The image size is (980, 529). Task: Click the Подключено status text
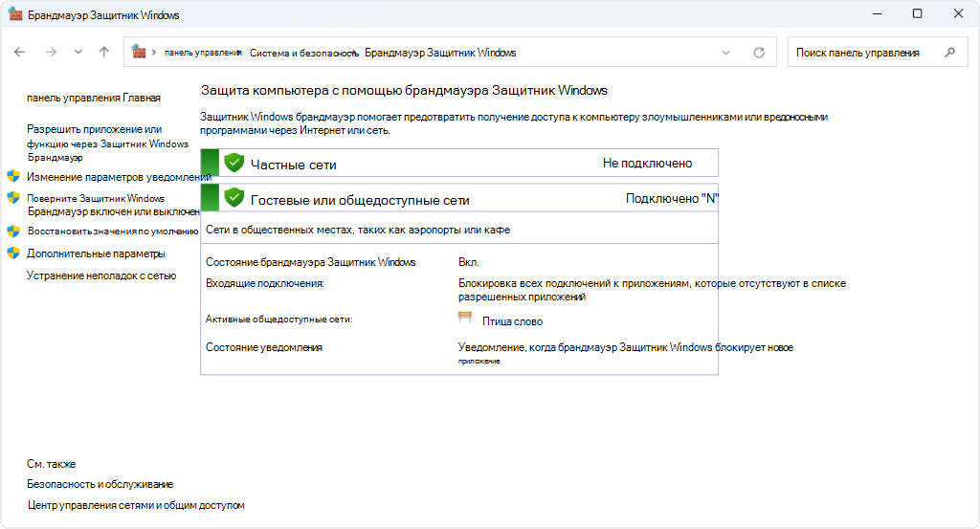[x=672, y=199]
